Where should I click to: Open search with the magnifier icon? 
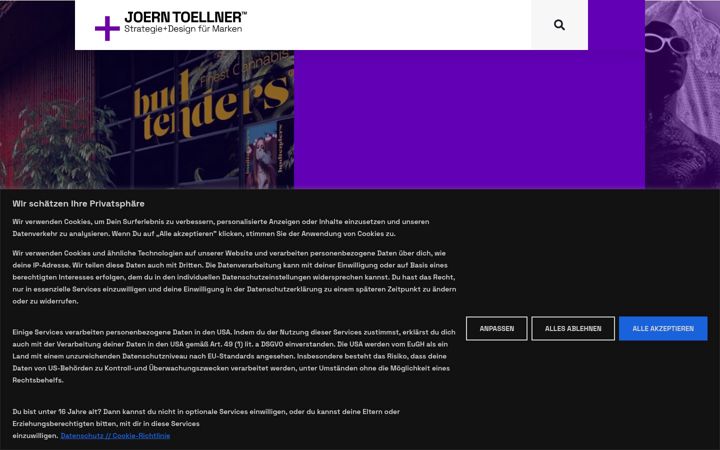[x=559, y=25]
